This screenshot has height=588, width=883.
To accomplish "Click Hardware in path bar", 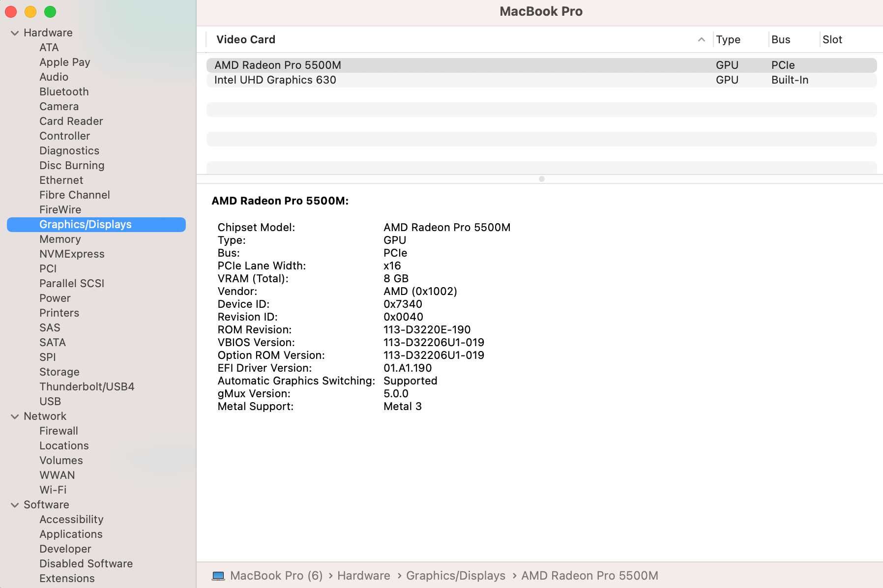I will (x=364, y=576).
